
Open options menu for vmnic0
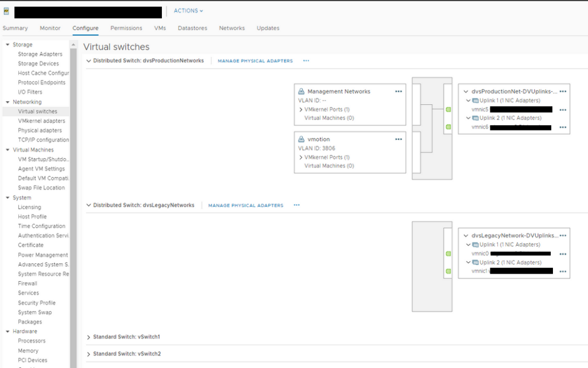[x=563, y=254]
